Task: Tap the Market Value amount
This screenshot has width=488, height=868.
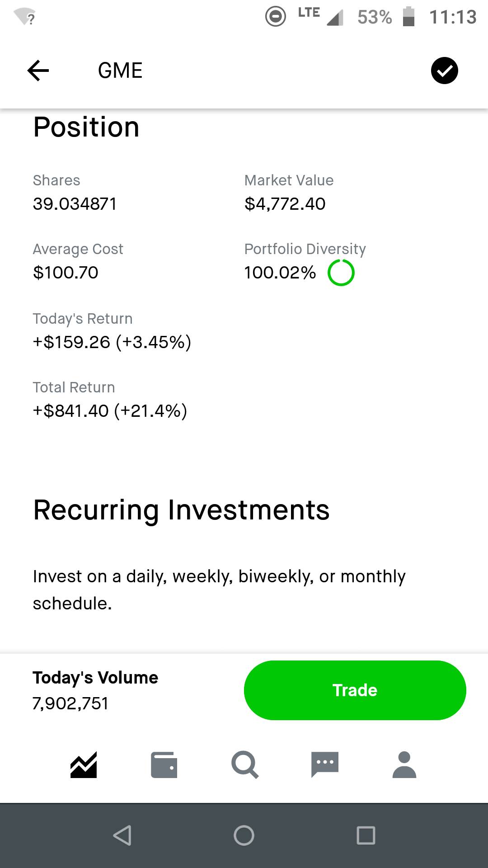Action: pos(285,204)
